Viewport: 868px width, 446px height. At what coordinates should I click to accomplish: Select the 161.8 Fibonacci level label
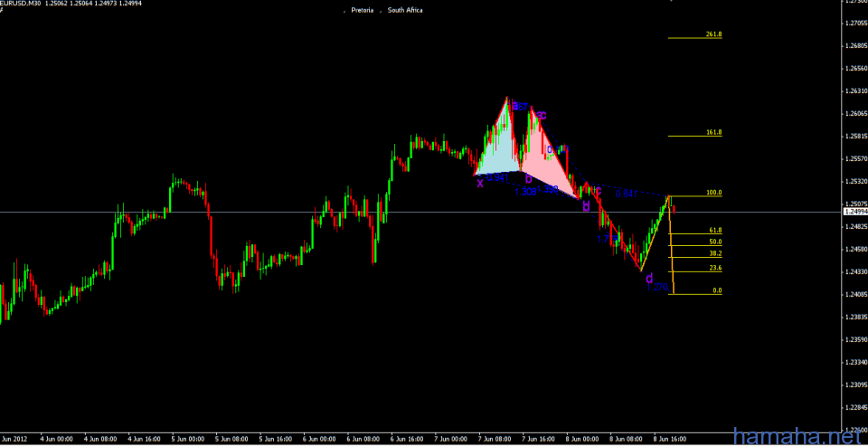click(x=714, y=133)
